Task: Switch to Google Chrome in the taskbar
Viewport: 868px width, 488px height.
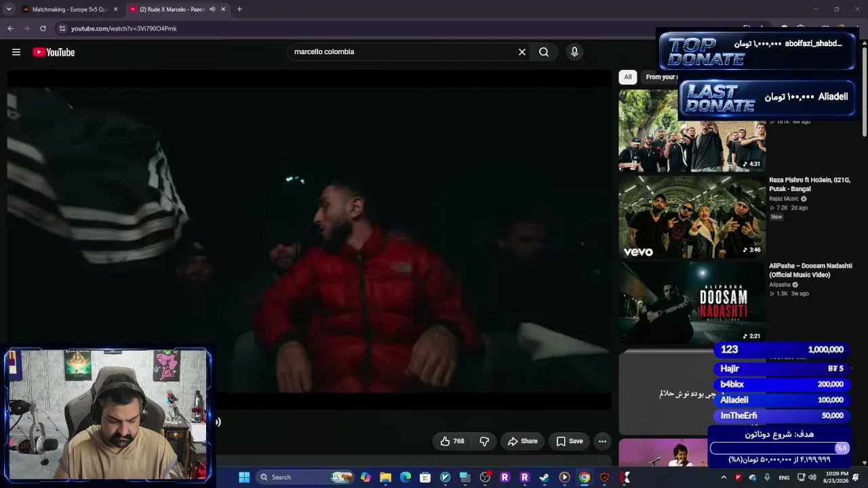Action: coord(584,477)
